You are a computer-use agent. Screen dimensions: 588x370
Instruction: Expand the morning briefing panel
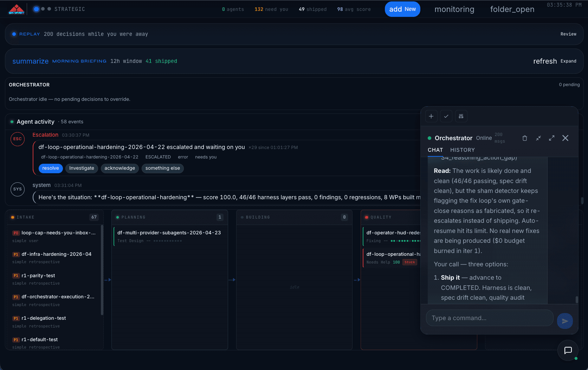point(568,61)
